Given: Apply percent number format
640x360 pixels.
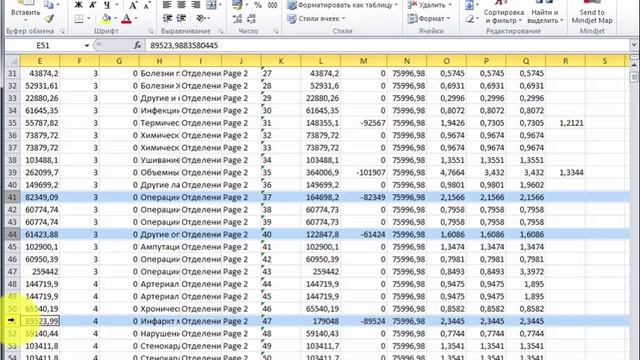Looking at the screenshot, I should pyautogui.click(x=258, y=5).
